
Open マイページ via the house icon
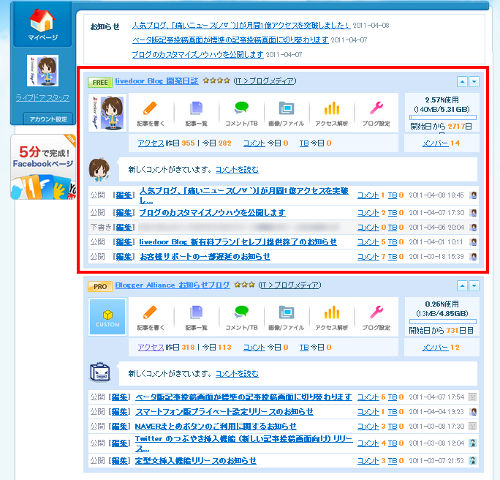pyautogui.click(x=42, y=20)
